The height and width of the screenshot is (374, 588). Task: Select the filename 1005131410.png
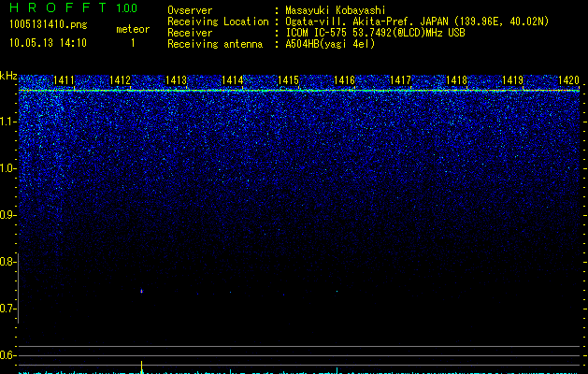pyautogui.click(x=49, y=24)
